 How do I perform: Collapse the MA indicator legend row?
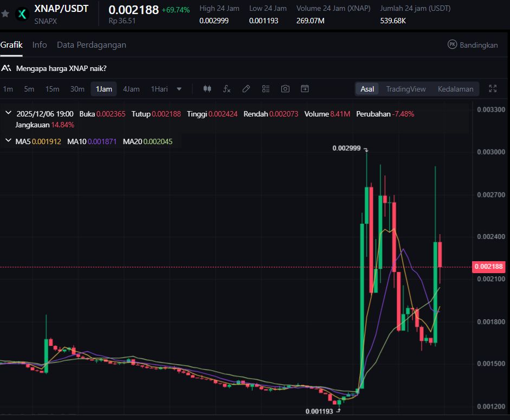point(8,141)
